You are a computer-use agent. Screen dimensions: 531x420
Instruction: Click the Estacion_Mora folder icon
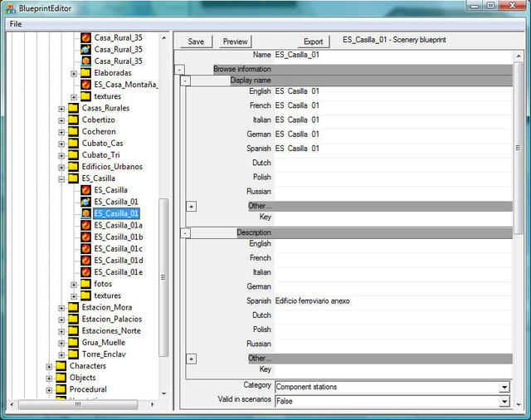click(73, 307)
